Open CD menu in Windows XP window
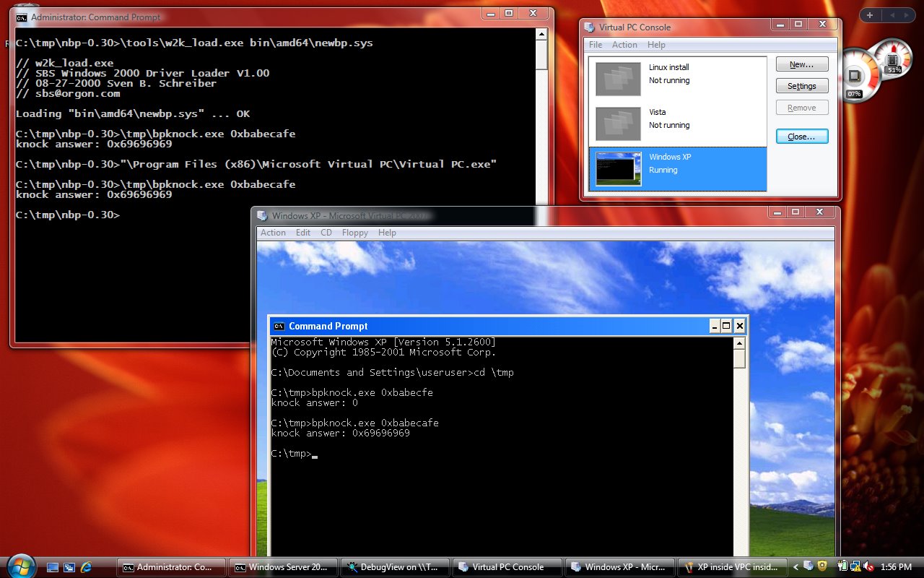The image size is (924, 578). tap(326, 233)
